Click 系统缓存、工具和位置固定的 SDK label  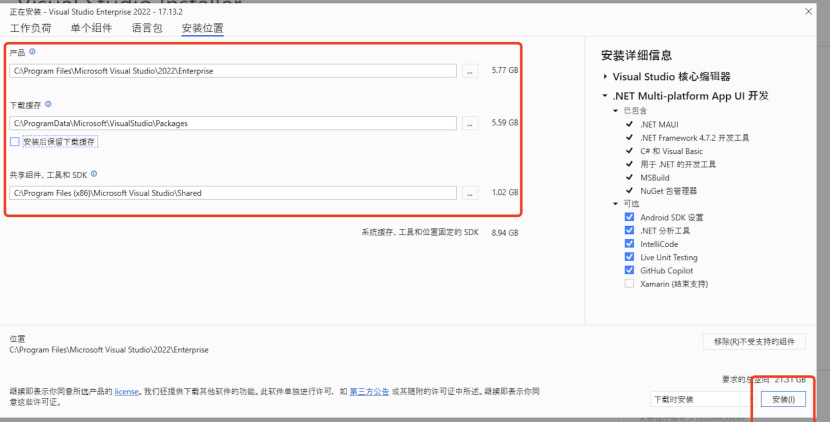(420, 232)
